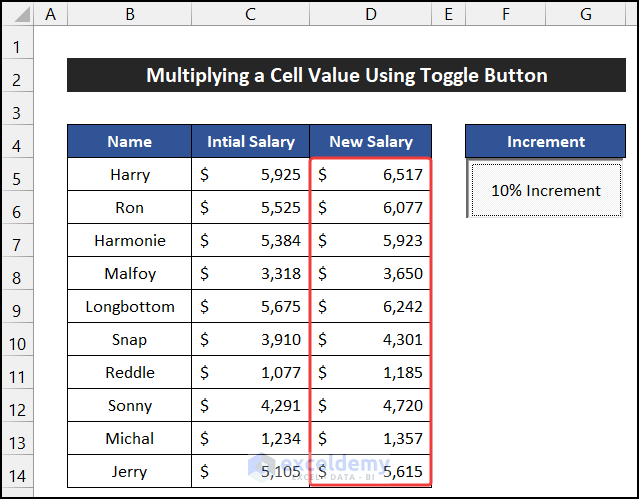The image size is (639, 499).
Task: Select Reddle's new salary 1,185
Action: [370, 373]
